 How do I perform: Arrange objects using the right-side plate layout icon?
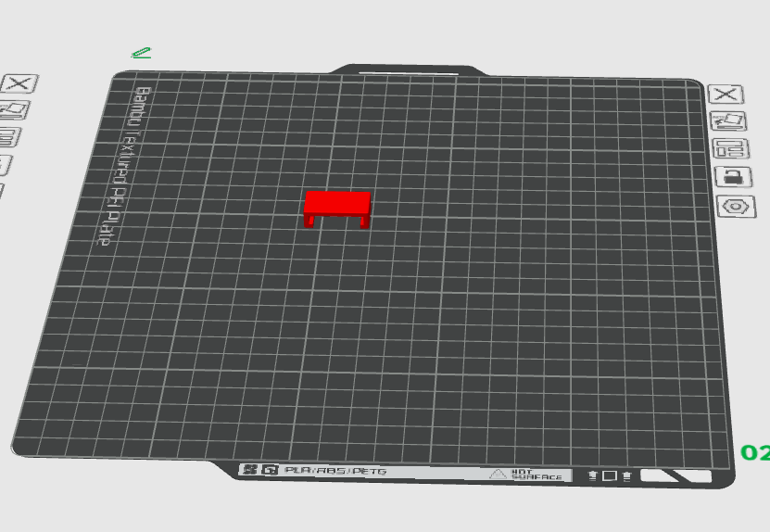point(731,148)
